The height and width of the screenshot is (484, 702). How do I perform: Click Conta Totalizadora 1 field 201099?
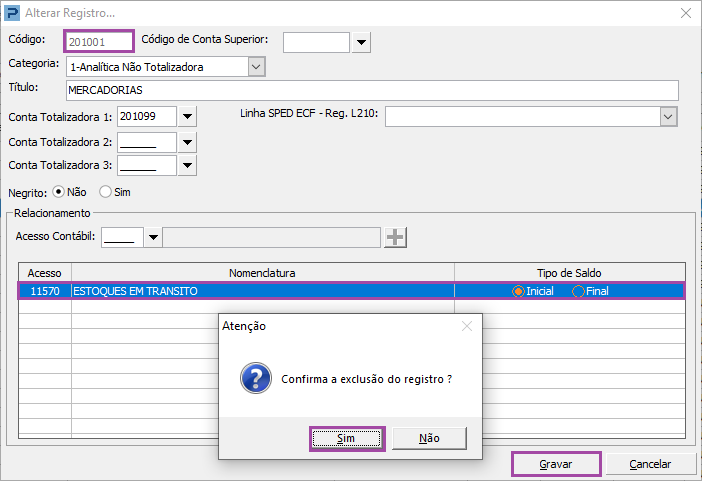click(x=147, y=116)
